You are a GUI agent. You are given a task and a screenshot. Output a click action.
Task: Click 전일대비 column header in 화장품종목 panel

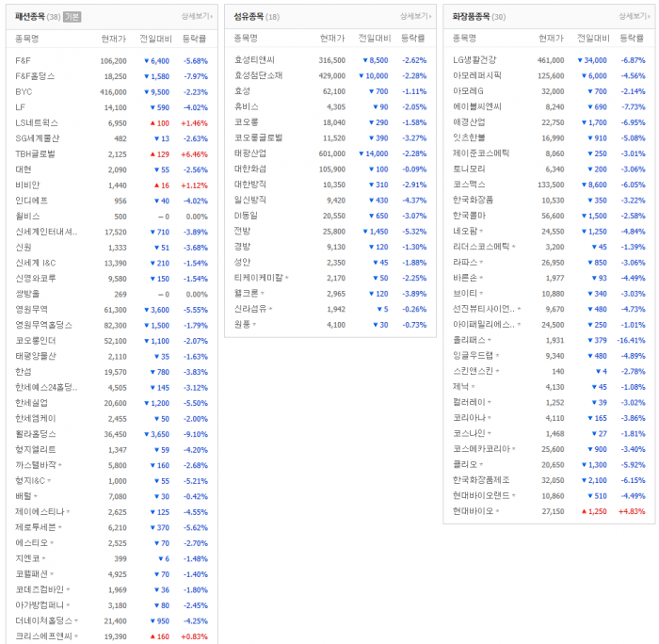(x=593, y=39)
